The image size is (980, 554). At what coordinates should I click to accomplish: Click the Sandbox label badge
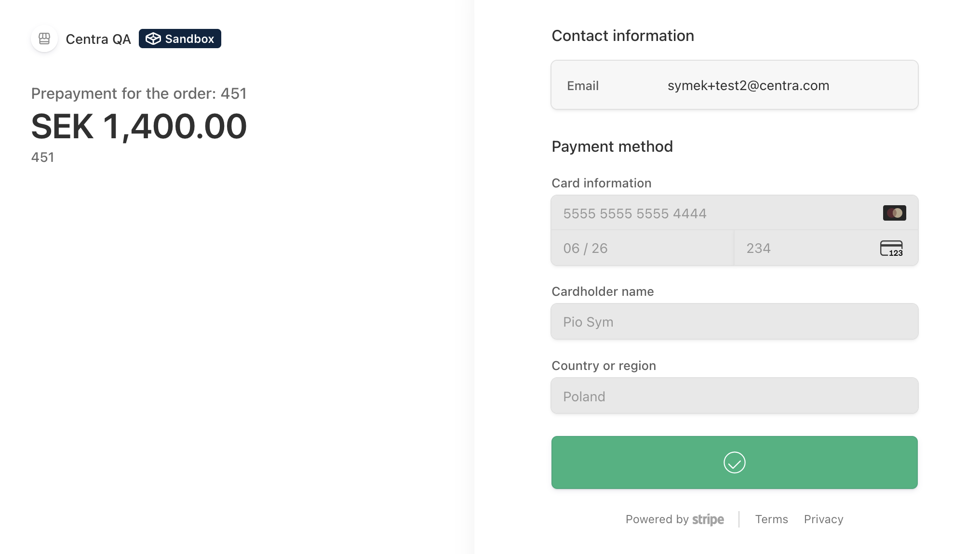coord(180,39)
